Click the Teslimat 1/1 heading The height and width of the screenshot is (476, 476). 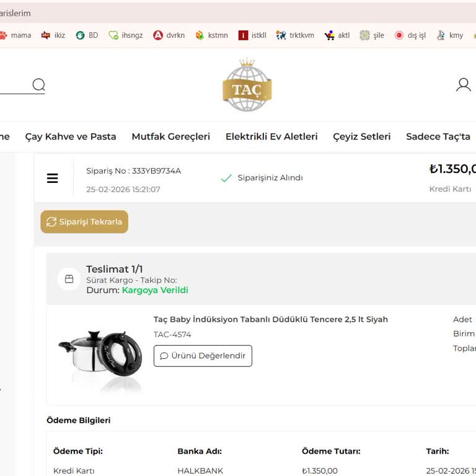[x=115, y=269]
